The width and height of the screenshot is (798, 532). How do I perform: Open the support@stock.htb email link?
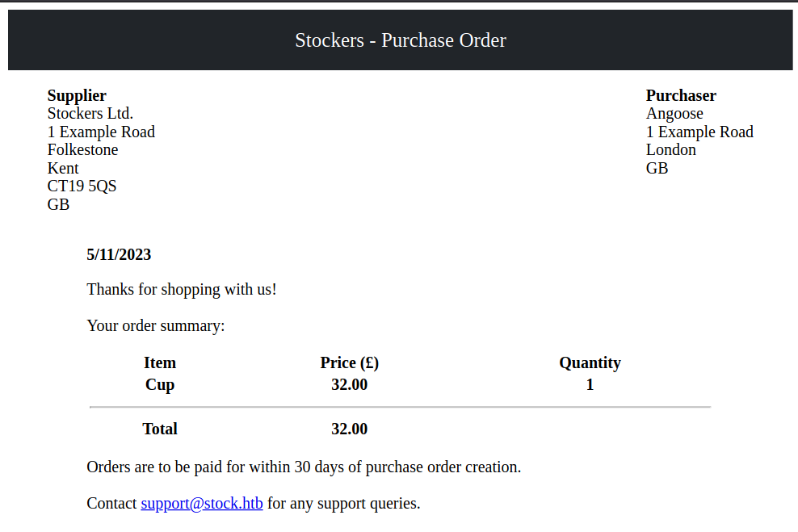[202, 504]
